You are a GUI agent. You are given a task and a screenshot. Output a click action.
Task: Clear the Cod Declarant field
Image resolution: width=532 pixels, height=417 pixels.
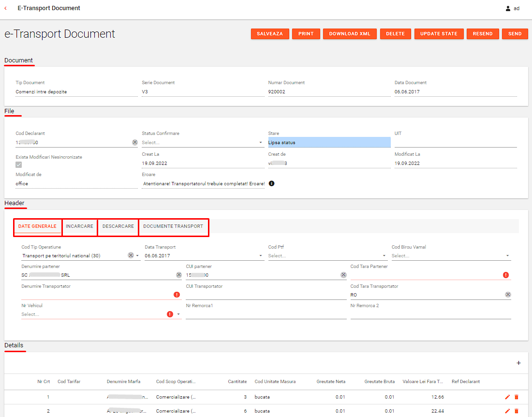point(135,143)
